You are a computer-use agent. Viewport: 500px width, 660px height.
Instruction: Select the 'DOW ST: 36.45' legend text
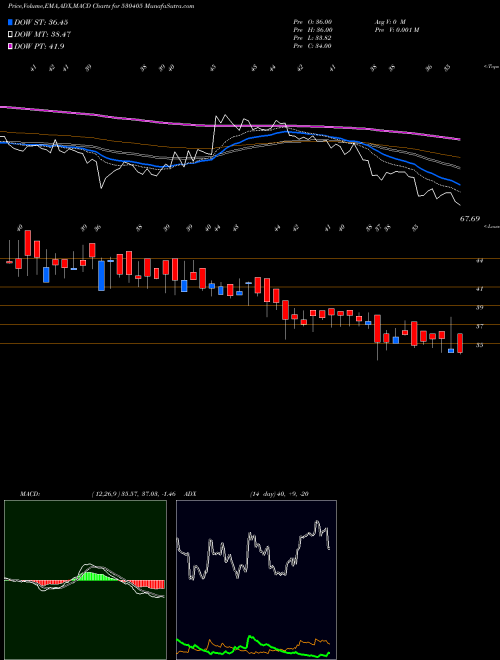pyautogui.click(x=41, y=22)
